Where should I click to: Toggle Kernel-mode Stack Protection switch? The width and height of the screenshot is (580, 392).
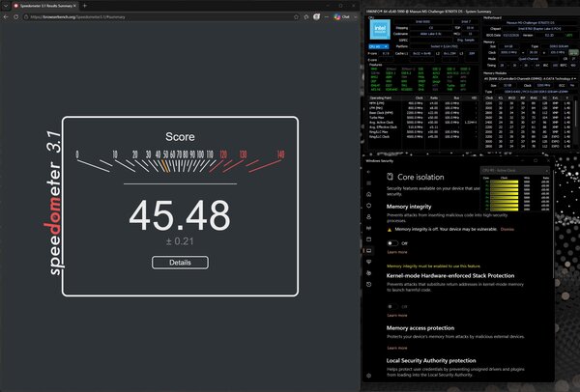coord(392,307)
